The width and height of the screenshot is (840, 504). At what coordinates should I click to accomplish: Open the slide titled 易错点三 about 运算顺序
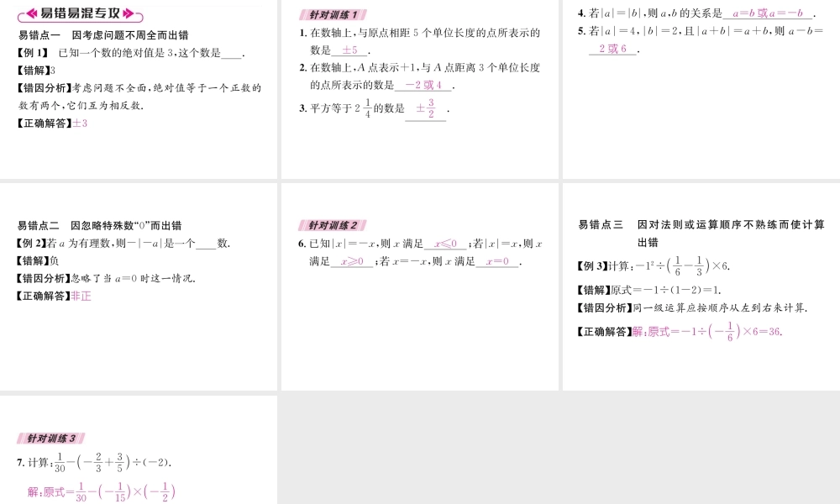point(701,286)
